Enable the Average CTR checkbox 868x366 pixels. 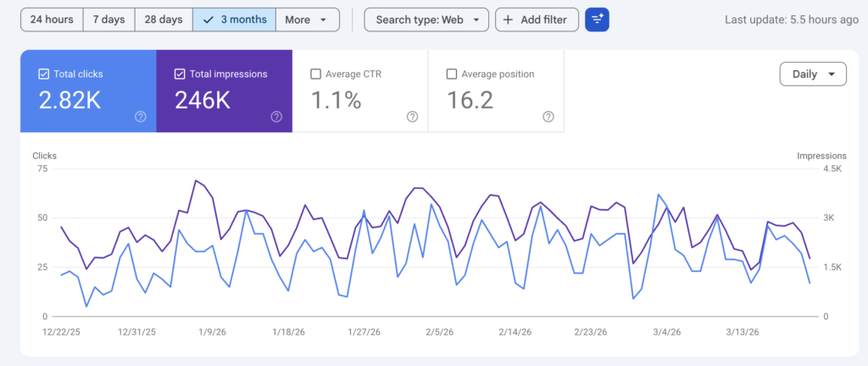click(316, 75)
